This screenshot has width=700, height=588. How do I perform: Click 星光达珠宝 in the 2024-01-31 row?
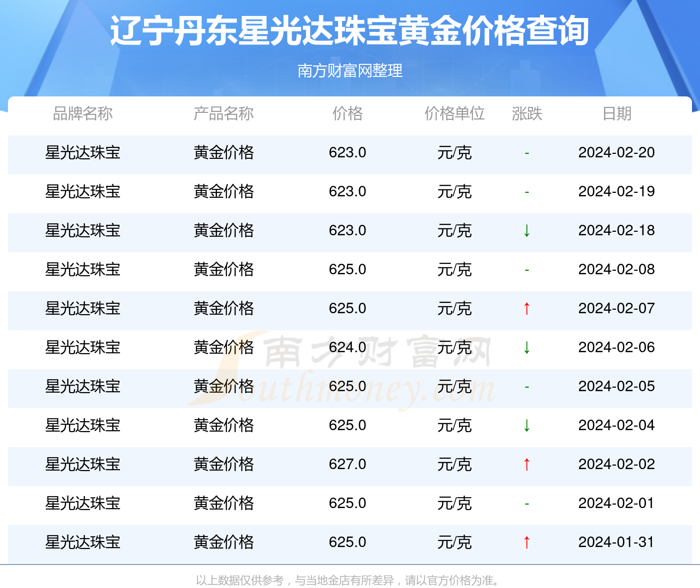click(x=83, y=542)
